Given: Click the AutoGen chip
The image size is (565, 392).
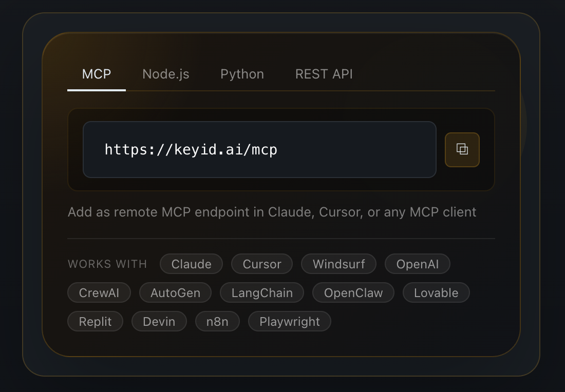Looking at the screenshot, I should point(175,292).
